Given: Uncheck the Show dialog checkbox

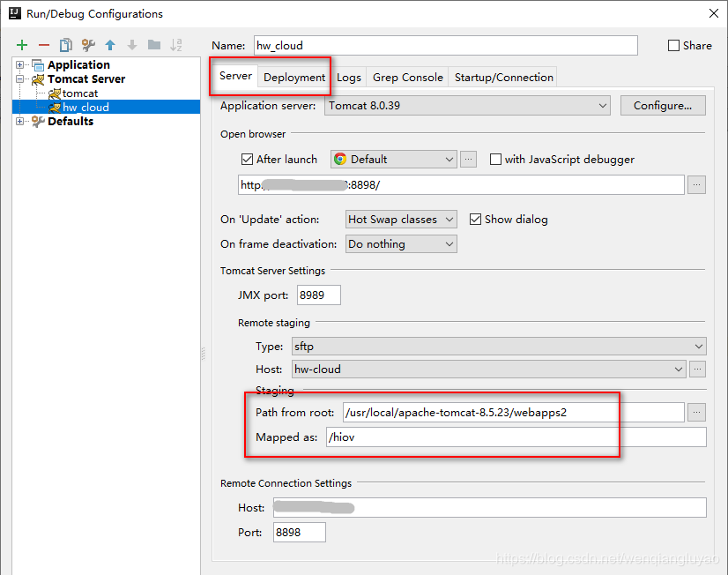Looking at the screenshot, I should coord(475,220).
